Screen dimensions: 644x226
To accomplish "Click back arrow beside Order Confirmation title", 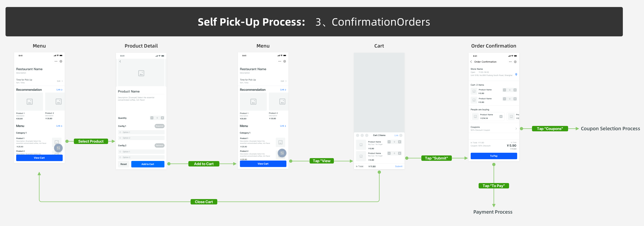I will (471, 62).
